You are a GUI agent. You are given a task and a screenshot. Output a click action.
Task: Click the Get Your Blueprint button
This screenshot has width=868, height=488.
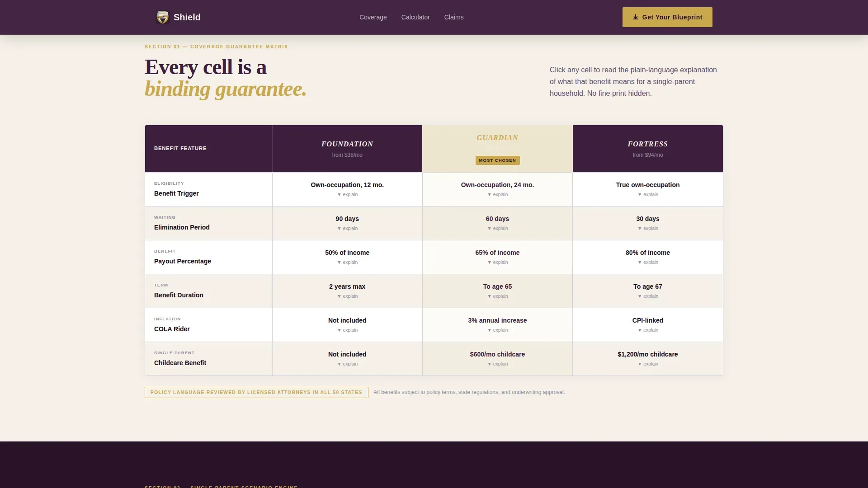coord(667,17)
